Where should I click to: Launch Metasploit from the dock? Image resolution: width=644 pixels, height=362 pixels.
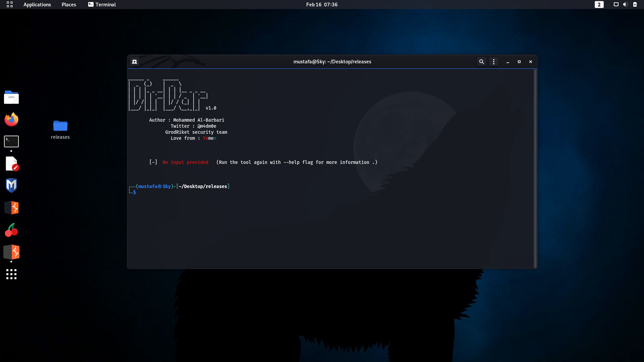point(11,185)
